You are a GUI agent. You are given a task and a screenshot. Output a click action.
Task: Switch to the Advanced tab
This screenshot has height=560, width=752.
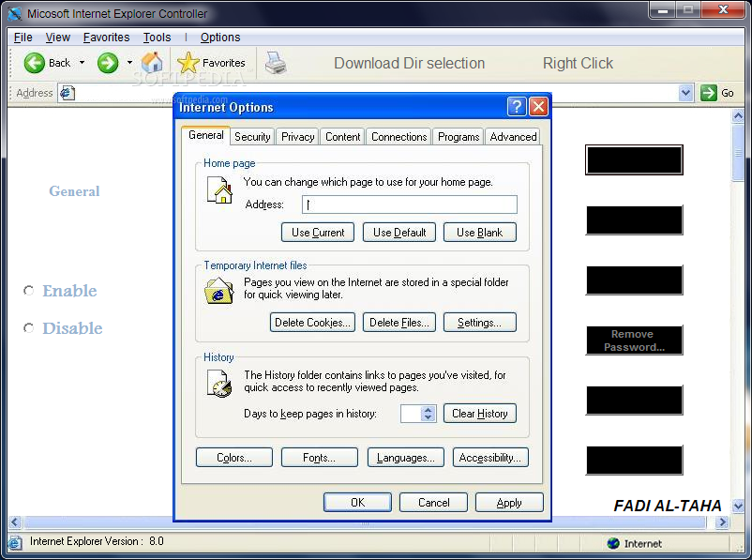[x=513, y=137]
